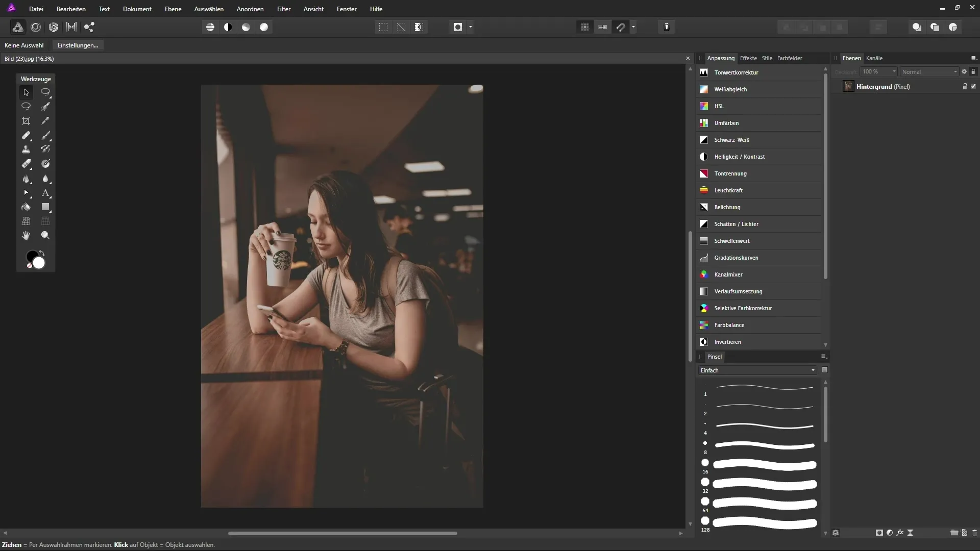This screenshot has width=980, height=551.
Task: Select the Rectangle shape tool
Action: 45,207
